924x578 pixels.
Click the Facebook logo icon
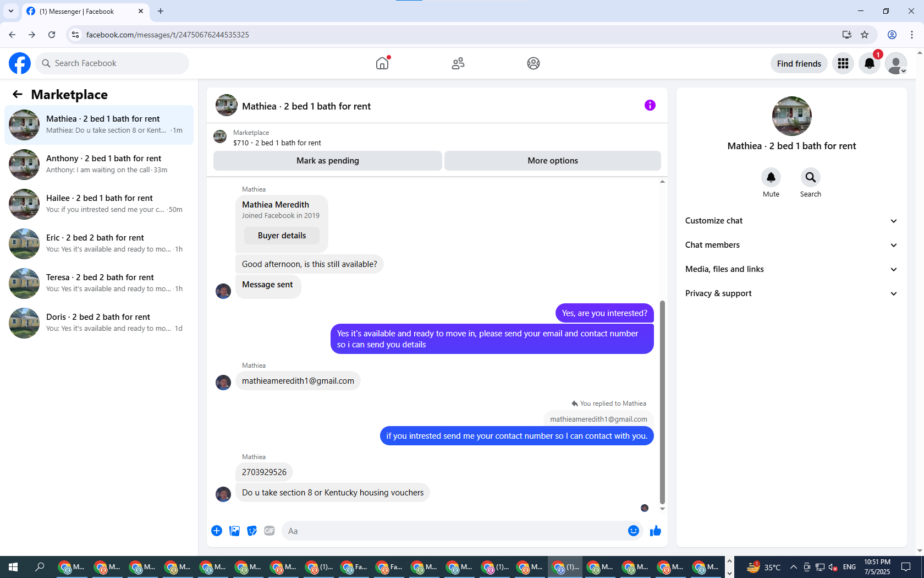(x=20, y=63)
